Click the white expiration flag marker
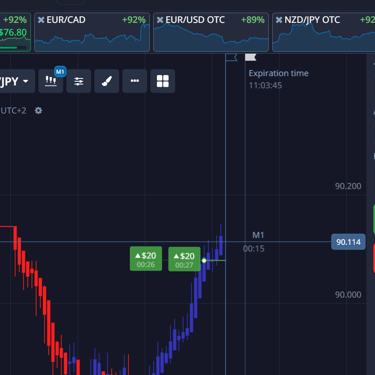This screenshot has width=375, height=375. pyautogui.click(x=251, y=57)
